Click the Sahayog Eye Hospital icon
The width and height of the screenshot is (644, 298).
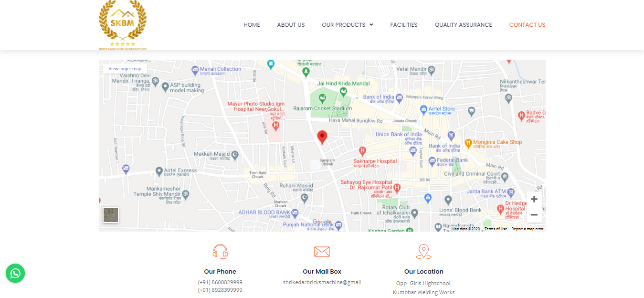tap(396, 189)
